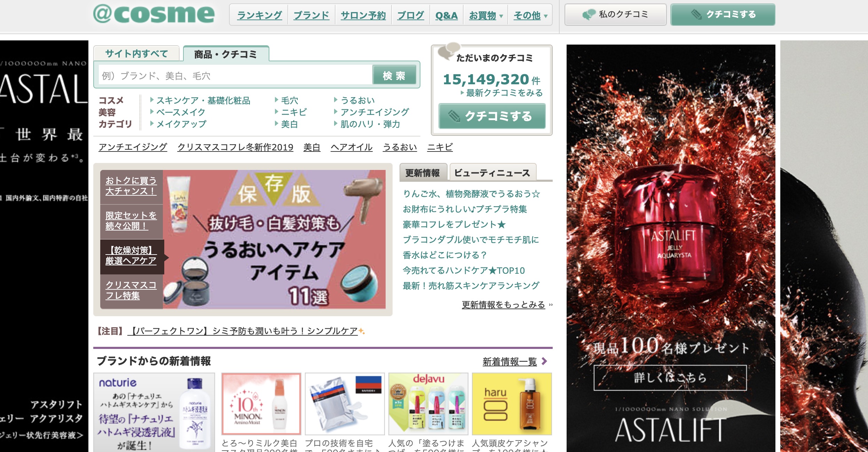Focus the brand search input field
Image resolution: width=868 pixels, height=452 pixels.
coord(235,76)
